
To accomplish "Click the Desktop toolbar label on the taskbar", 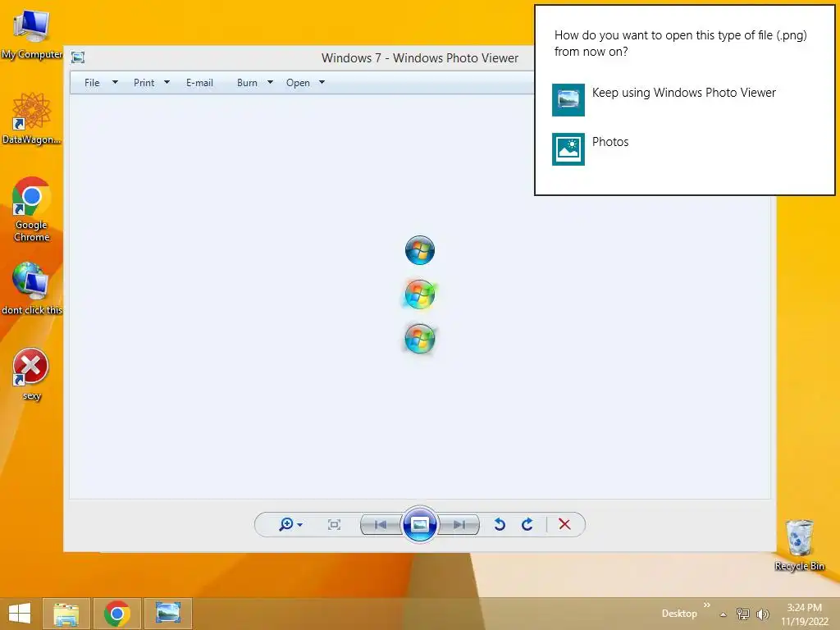I will coord(679,614).
